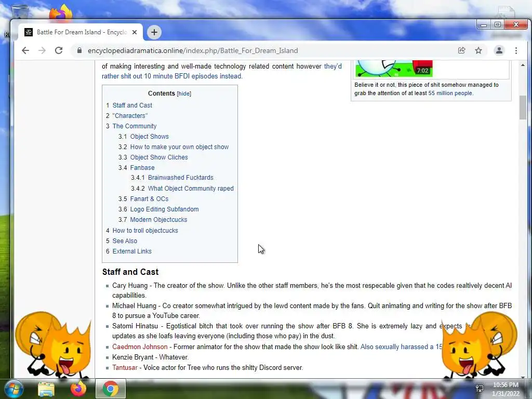Go to 3.1 Object Shows entry
Screen dimensions: 532x399
point(149,137)
